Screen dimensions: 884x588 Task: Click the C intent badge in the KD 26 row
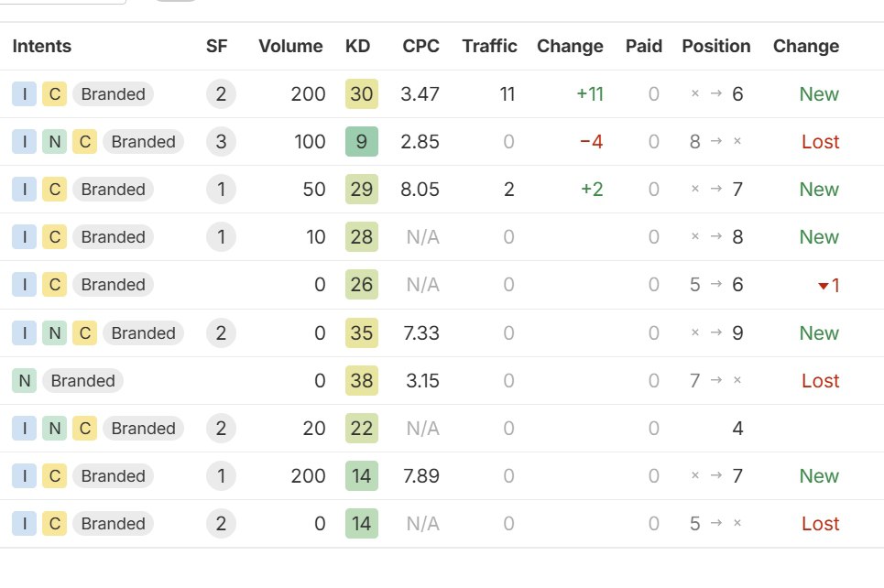55,285
